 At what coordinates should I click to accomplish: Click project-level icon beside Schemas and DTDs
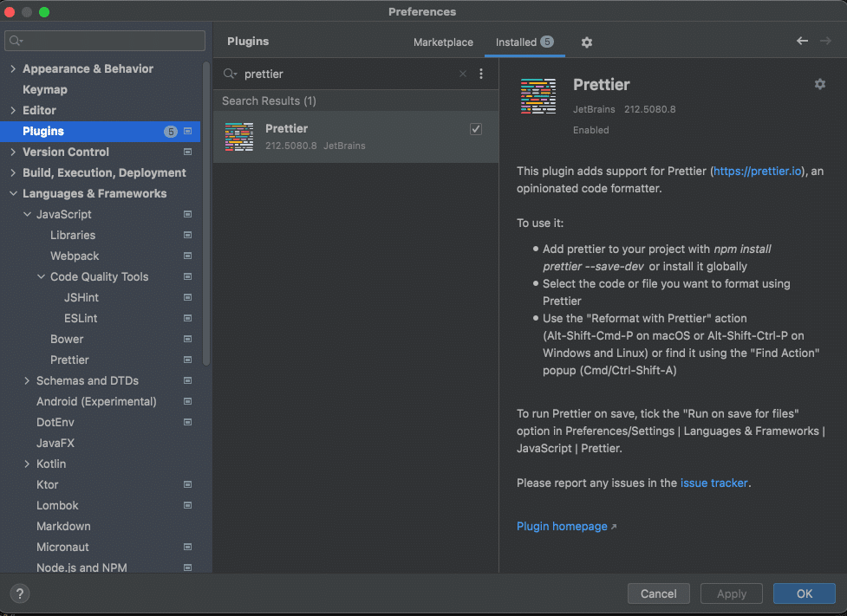188,380
